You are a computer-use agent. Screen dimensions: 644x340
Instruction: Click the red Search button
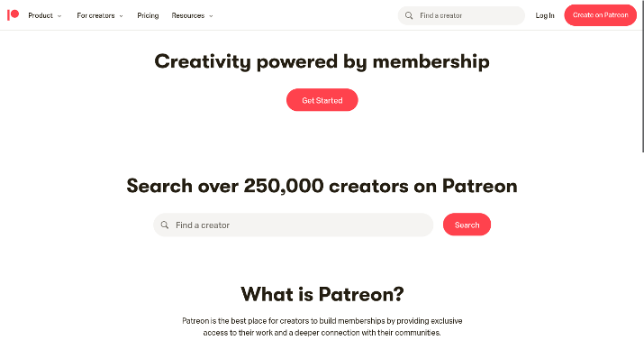click(x=467, y=225)
